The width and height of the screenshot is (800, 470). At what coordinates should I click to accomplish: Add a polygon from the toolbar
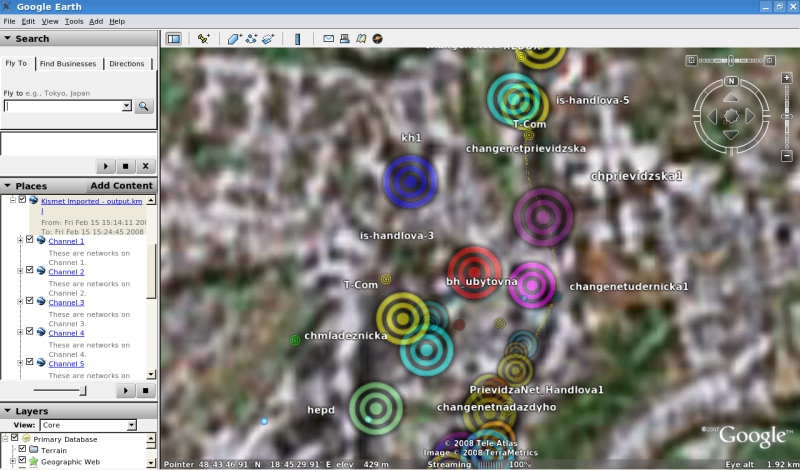click(x=234, y=39)
